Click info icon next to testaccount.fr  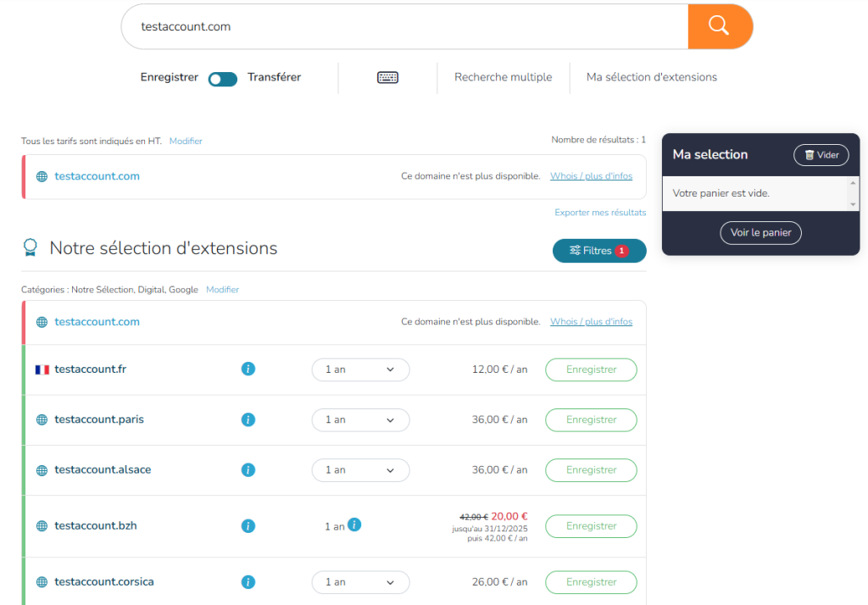248,369
